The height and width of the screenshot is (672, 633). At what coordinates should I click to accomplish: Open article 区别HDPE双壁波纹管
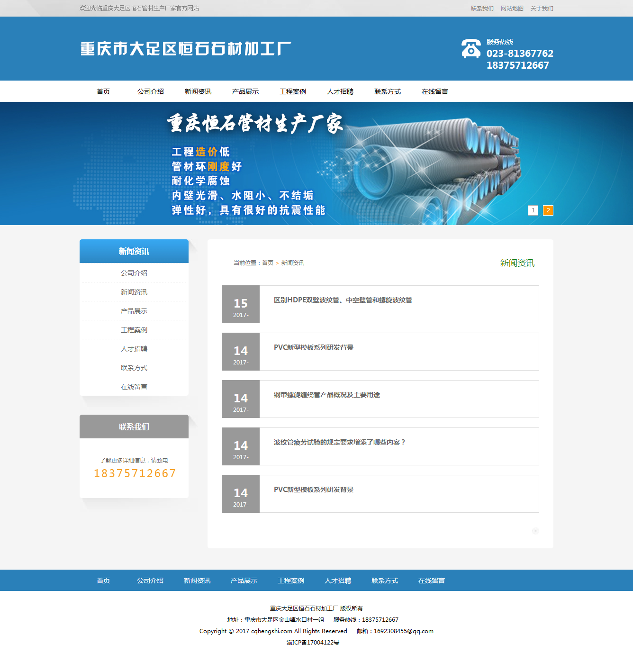point(343,300)
